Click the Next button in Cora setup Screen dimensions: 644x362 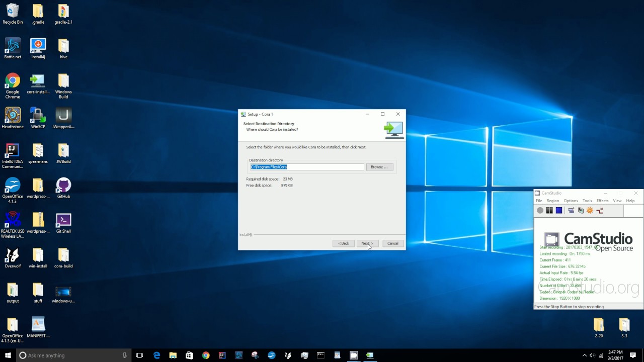(x=367, y=243)
